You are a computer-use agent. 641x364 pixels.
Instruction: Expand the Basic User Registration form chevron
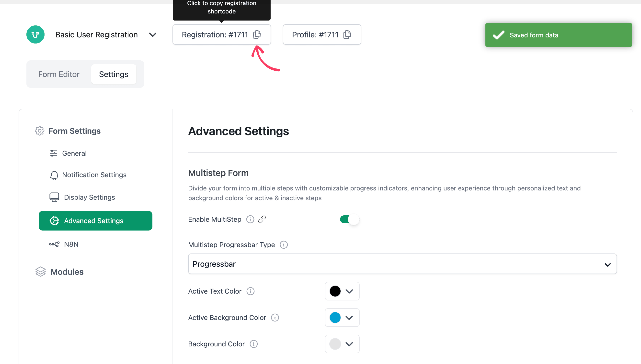[153, 34]
